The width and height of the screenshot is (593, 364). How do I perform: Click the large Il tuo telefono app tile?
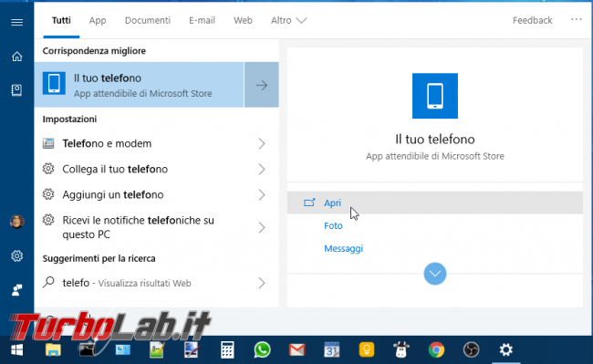click(435, 96)
